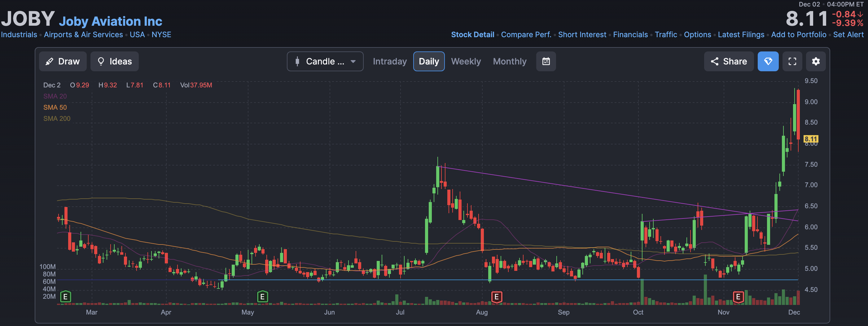Open the Draw tools
Viewport: 868px width, 326px height.
(63, 61)
